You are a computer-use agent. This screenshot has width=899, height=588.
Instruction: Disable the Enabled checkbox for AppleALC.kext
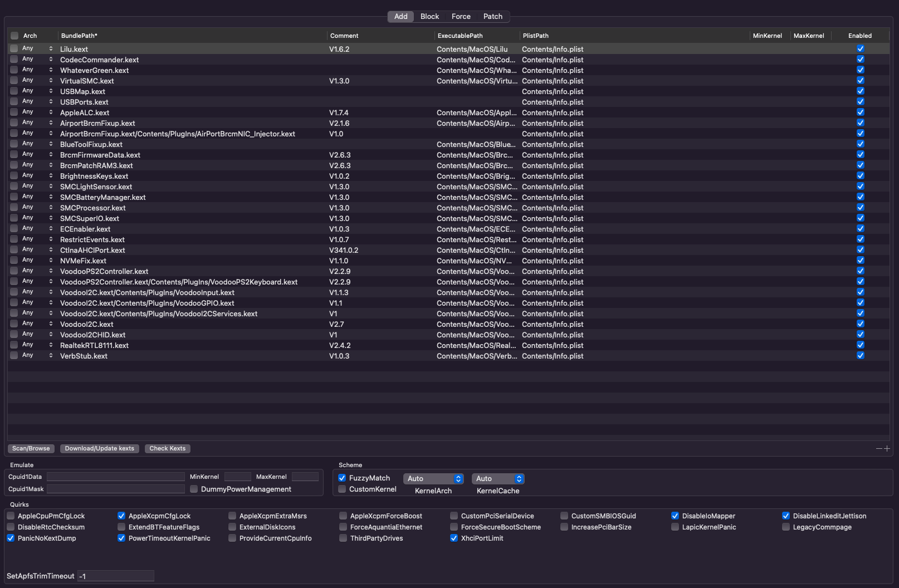860,112
